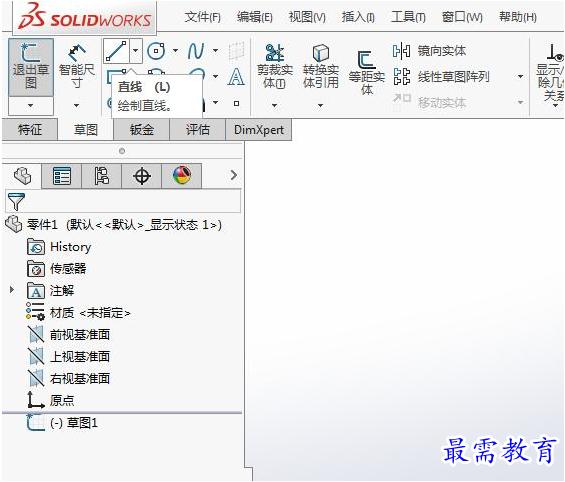Open the 视图(V) menu
565x482 pixels.
tap(307, 17)
